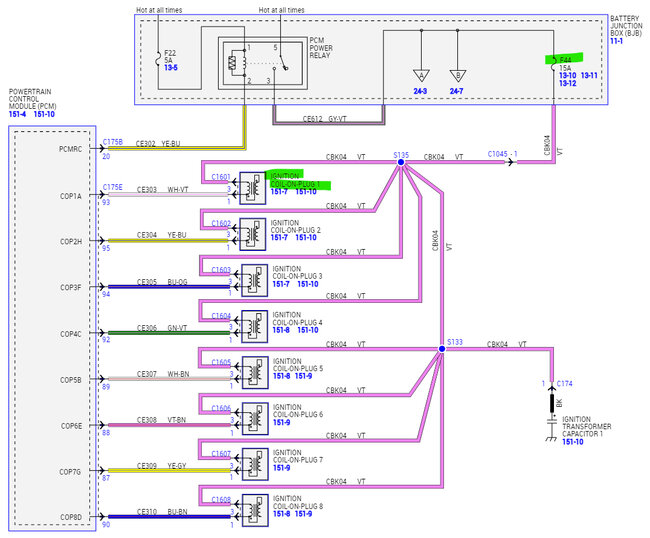The height and width of the screenshot is (538, 650).
Task: Select the triangle B reference marker
Action: pyautogui.click(x=458, y=75)
